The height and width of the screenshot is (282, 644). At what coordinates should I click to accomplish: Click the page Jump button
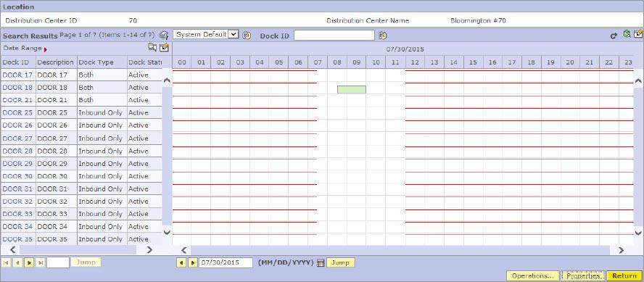click(86, 262)
